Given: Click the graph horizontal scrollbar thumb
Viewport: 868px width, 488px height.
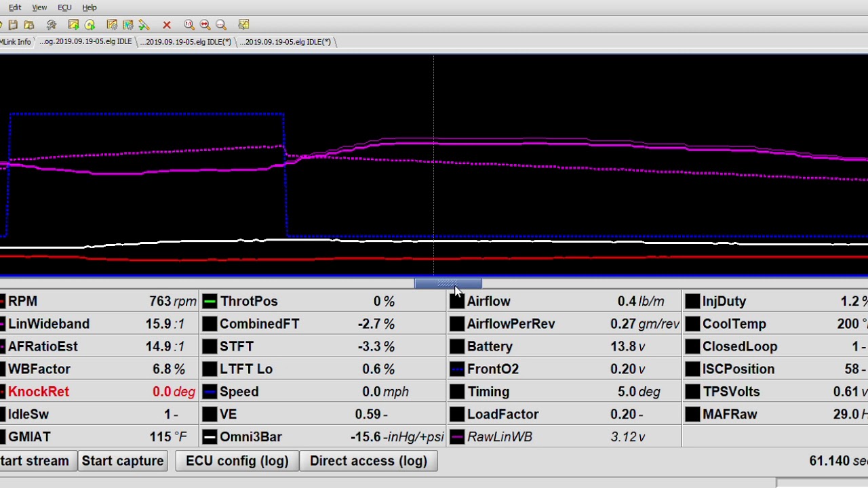Looking at the screenshot, I should (448, 284).
